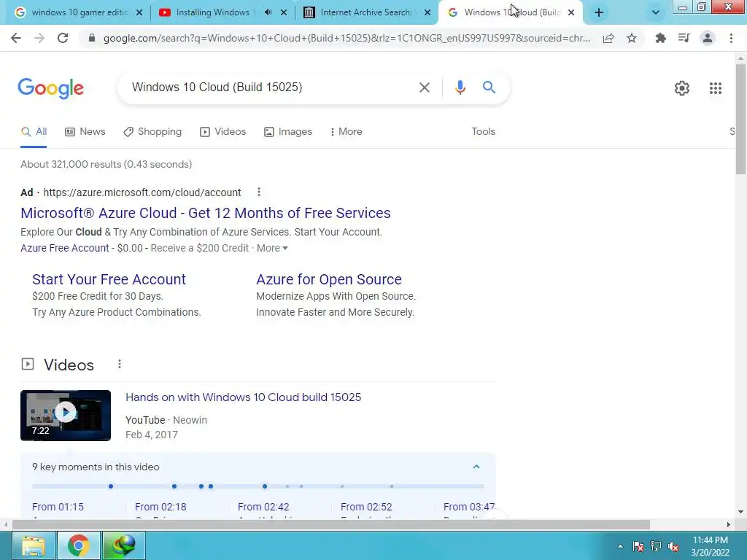This screenshot has height=560, width=747.
Task: Open the More search filters menu
Action: click(x=347, y=131)
